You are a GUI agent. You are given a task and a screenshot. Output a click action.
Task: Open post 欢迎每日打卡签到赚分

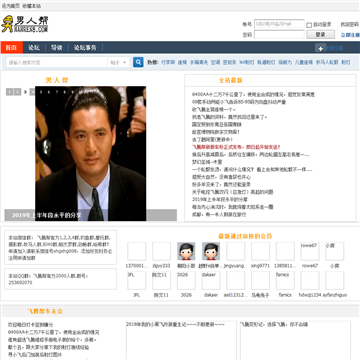pyautogui.click(x=31, y=325)
